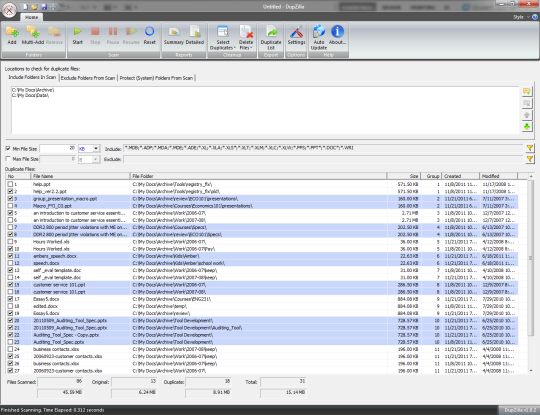Image resolution: width=540 pixels, height=415 pixels.
Task: Open the Max File Size unit dropdown
Action: pos(95,159)
